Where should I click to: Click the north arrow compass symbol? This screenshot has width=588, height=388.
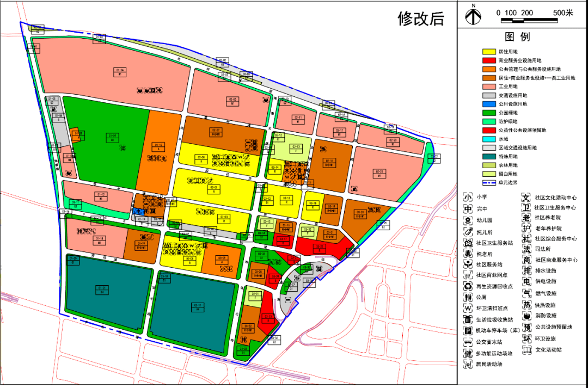coord(473,16)
